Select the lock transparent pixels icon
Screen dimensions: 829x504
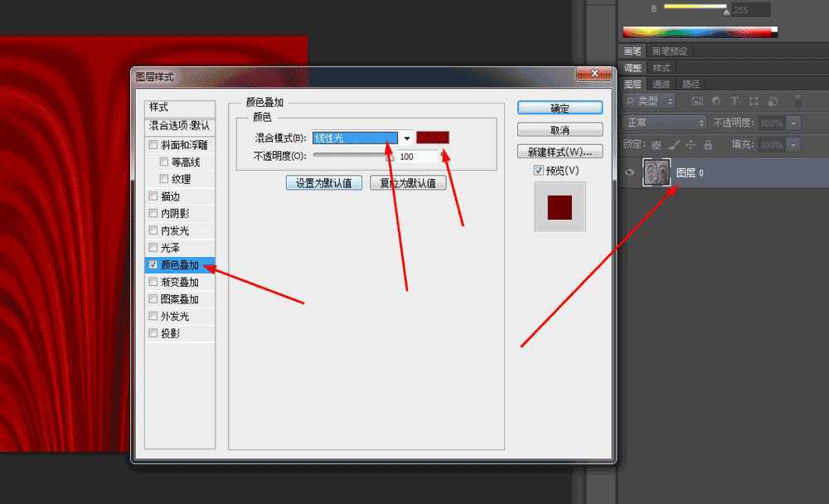[x=655, y=145]
